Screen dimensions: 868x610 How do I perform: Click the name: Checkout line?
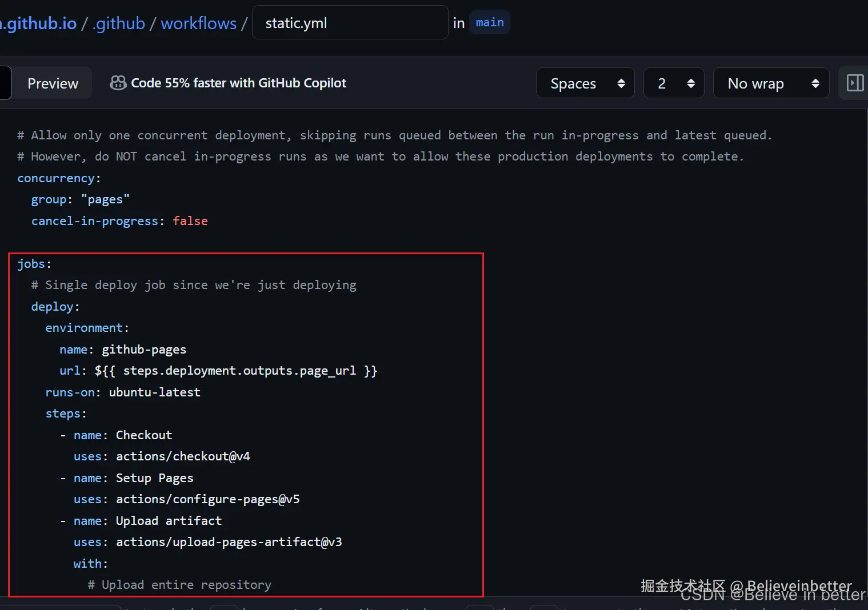click(116, 435)
